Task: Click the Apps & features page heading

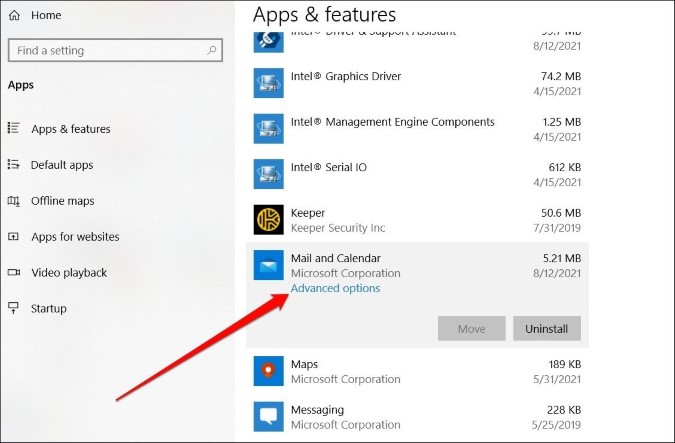Action: 324,14
